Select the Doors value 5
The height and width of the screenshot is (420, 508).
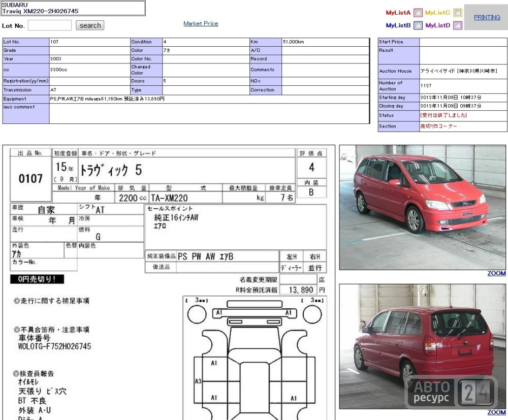(x=165, y=81)
